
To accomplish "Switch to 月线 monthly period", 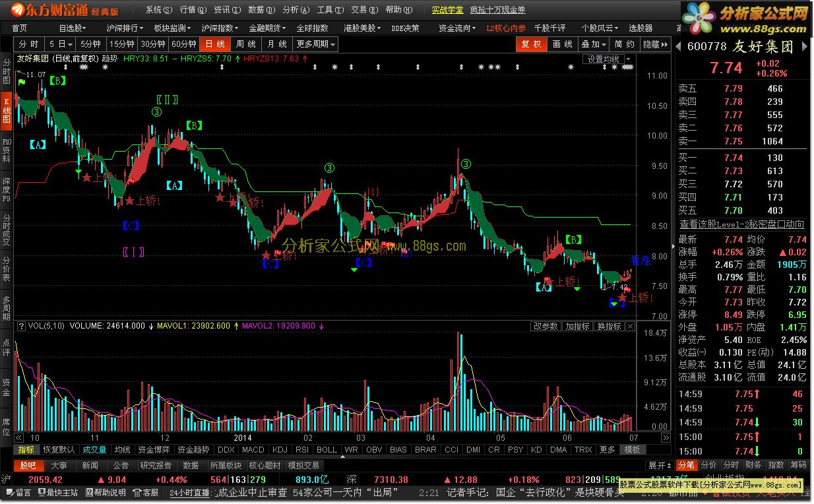I will [x=277, y=44].
